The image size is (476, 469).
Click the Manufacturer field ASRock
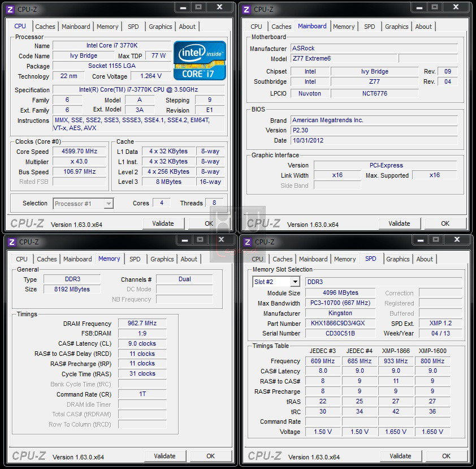click(374, 48)
